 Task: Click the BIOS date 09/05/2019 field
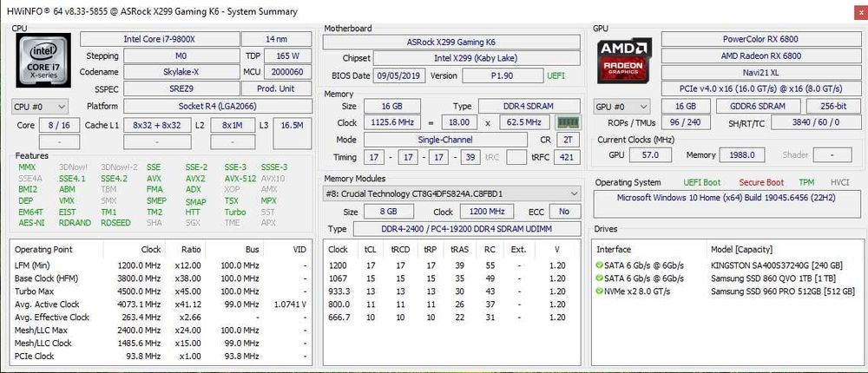[399, 75]
